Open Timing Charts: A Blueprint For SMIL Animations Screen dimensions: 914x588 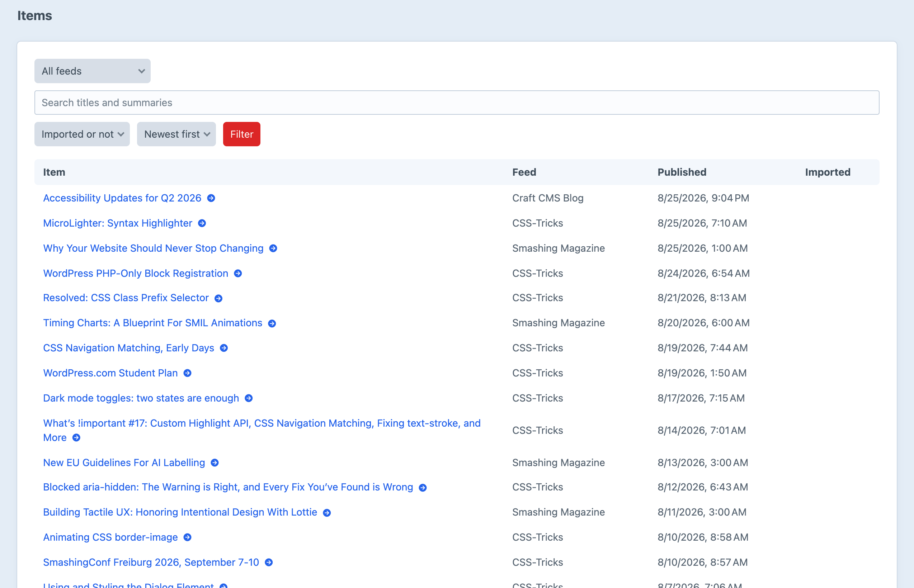tap(153, 323)
